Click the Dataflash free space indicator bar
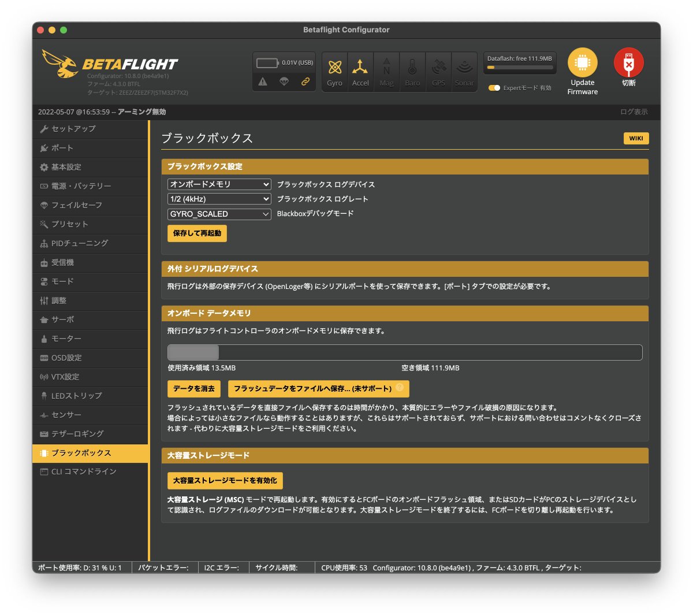Viewport: 693px width, 616px height. click(520, 68)
